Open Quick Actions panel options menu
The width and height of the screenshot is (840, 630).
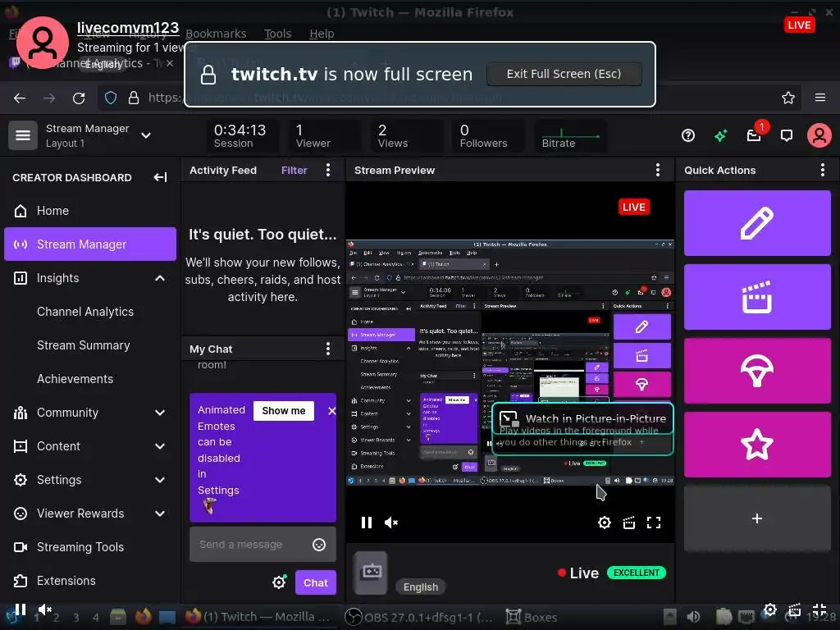(x=822, y=170)
